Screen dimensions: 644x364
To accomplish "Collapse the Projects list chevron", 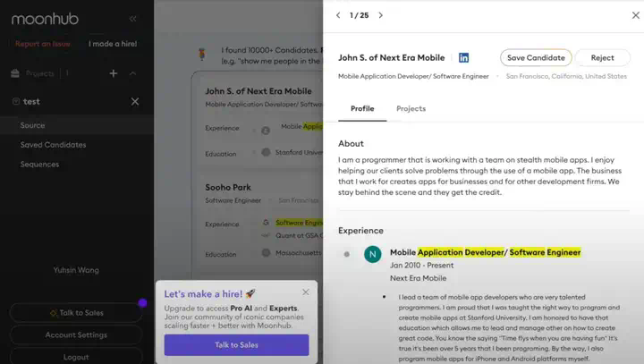I will click(132, 73).
